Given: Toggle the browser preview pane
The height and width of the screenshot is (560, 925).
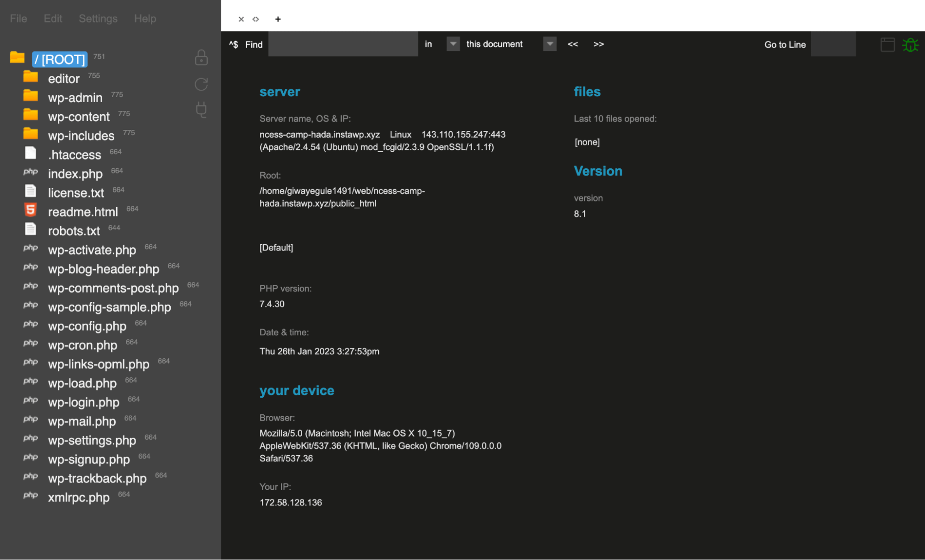Looking at the screenshot, I should (887, 44).
